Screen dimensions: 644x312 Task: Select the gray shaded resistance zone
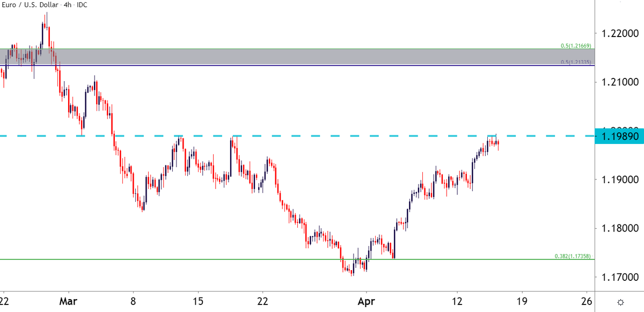(x=298, y=57)
